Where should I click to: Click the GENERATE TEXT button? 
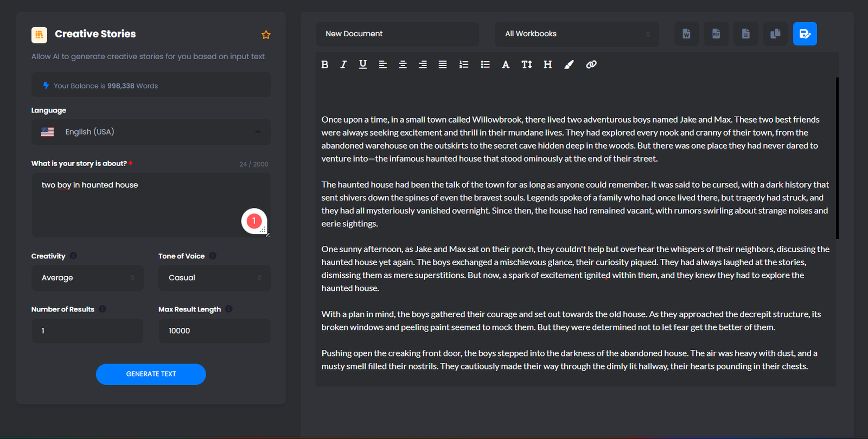151,374
